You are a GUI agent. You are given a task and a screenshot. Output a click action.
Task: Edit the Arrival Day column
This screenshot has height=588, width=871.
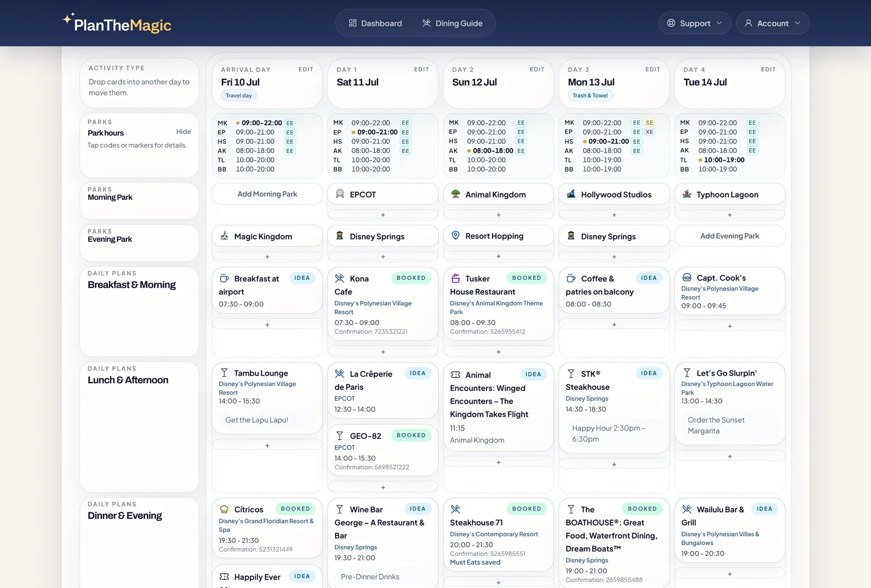305,70
